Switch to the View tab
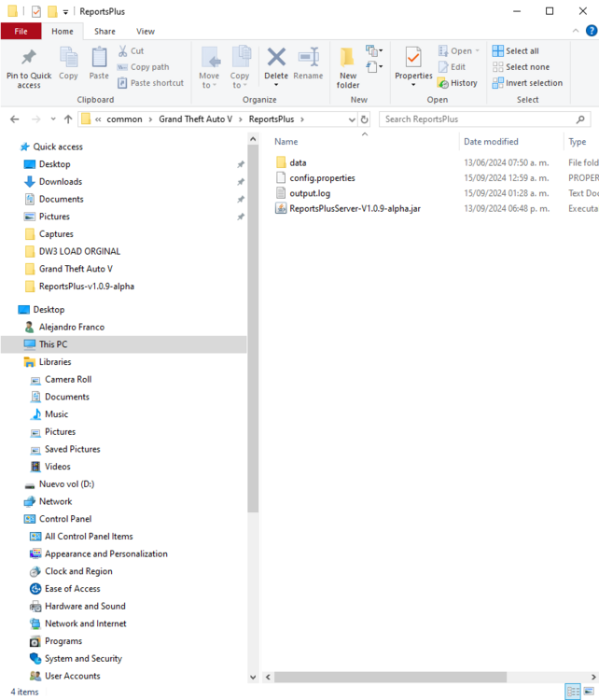The width and height of the screenshot is (599, 700). [146, 31]
